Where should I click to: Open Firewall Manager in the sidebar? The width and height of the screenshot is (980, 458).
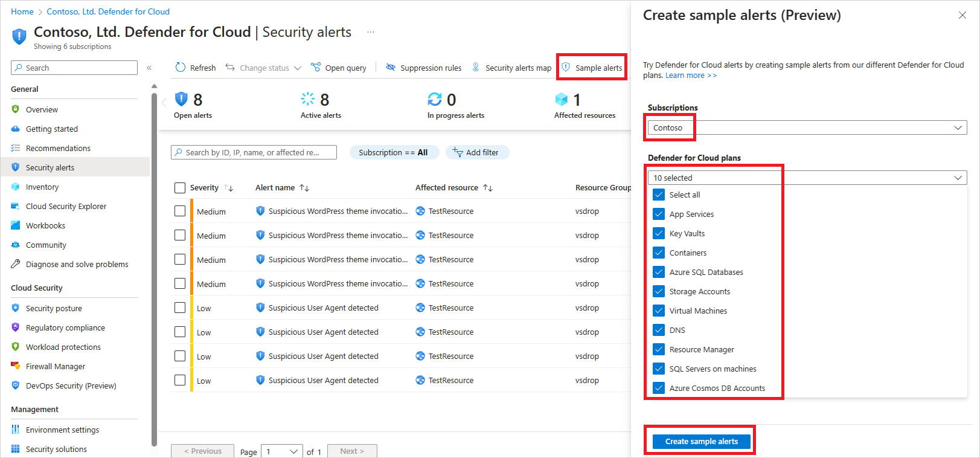pos(56,366)
